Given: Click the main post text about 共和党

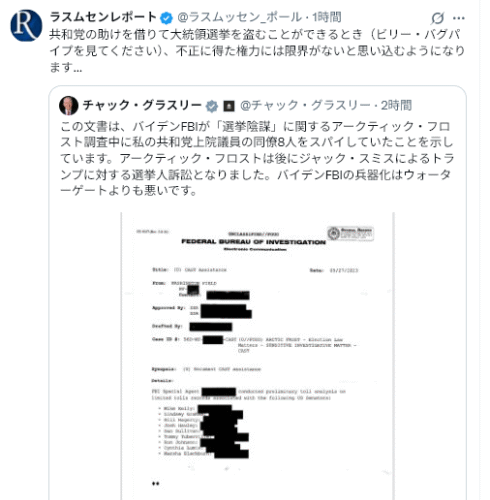Looking at the screenshot, I should 257,51.
